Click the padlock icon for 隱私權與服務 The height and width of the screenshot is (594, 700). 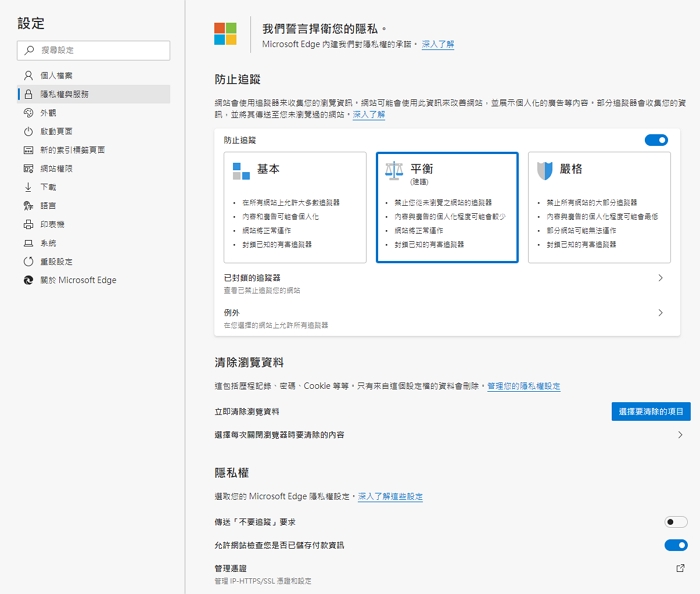pyautogui.click(x=28, y=94)
